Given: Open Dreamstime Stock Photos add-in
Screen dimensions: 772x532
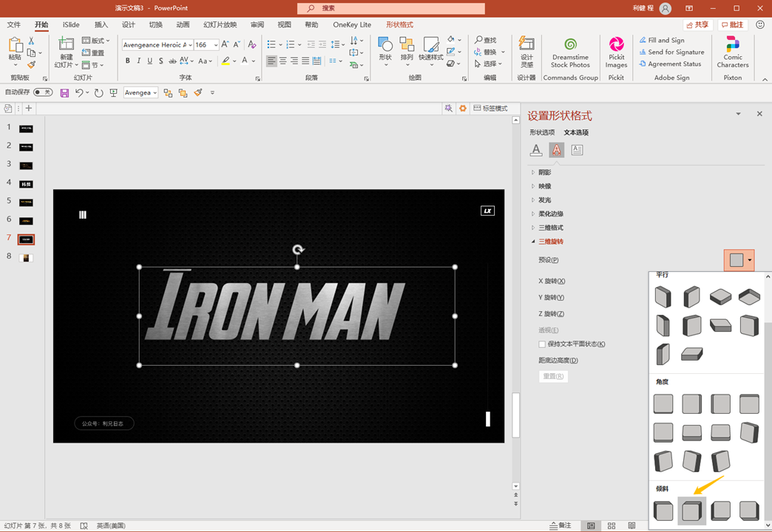Looking at the screenshot, I should pos(570,44).
